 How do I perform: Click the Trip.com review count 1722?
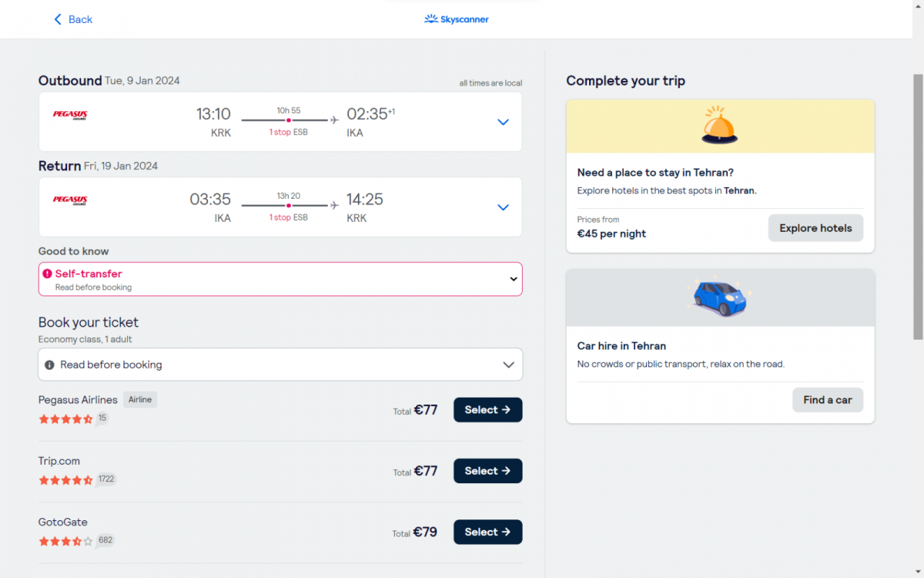106,479
